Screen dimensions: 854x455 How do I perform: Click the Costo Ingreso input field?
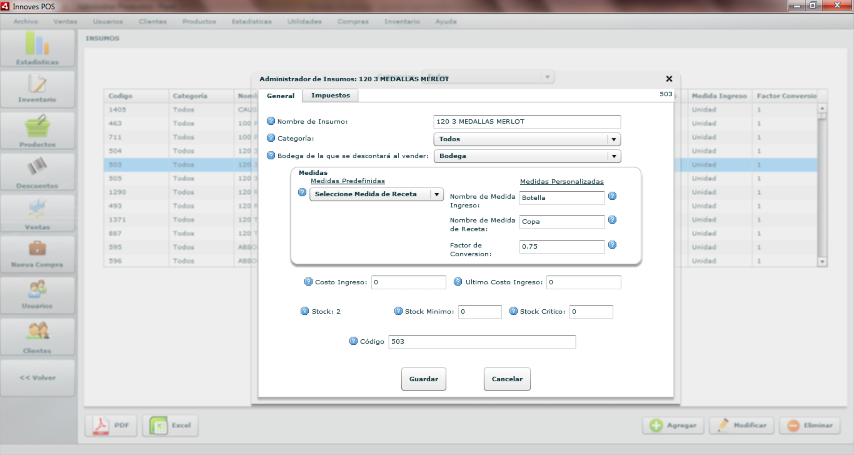click(408, 282)
